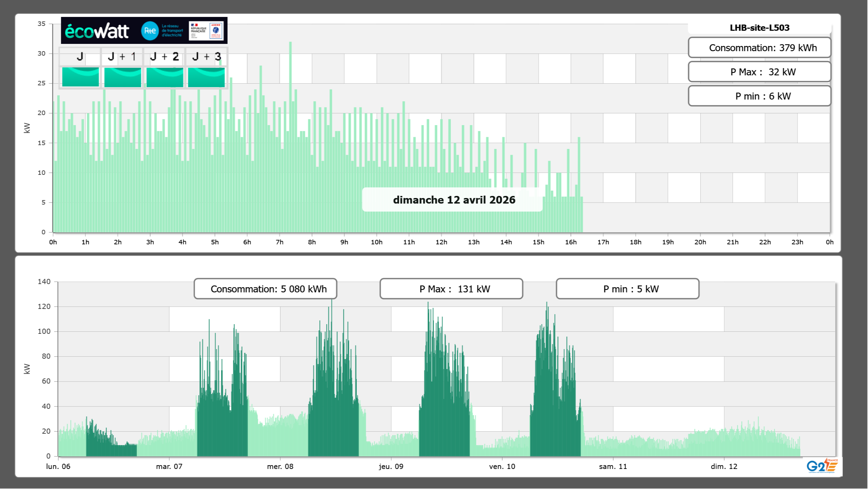Click the Consommation: 5 080 kWh weekly box
Viewport: 868px width, 489px height.
click(x=265, y=289)
